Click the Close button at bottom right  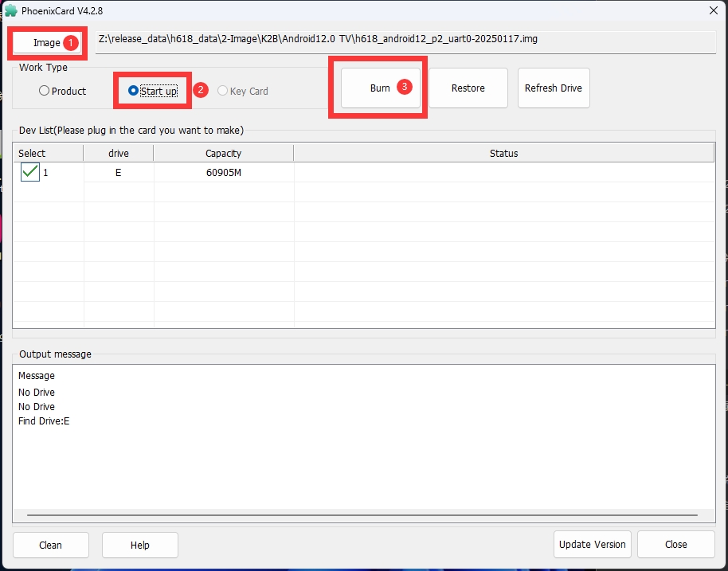pos(675,544)
